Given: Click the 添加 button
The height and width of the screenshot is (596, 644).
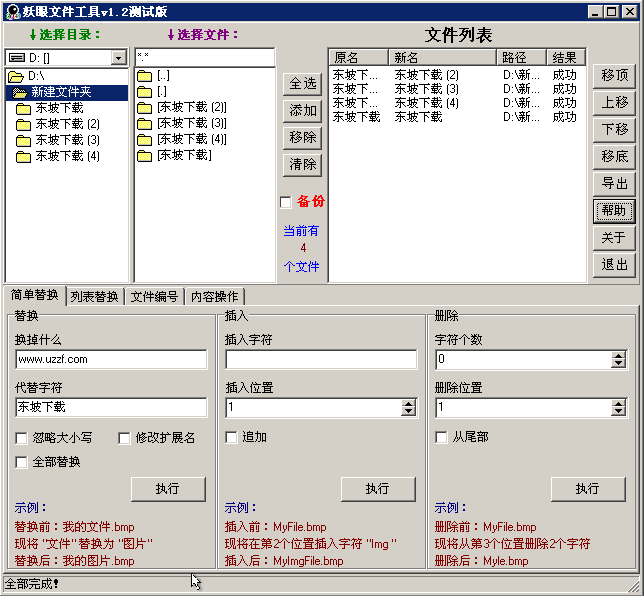Looking at the screenshot, I should (x=302, y=111).
